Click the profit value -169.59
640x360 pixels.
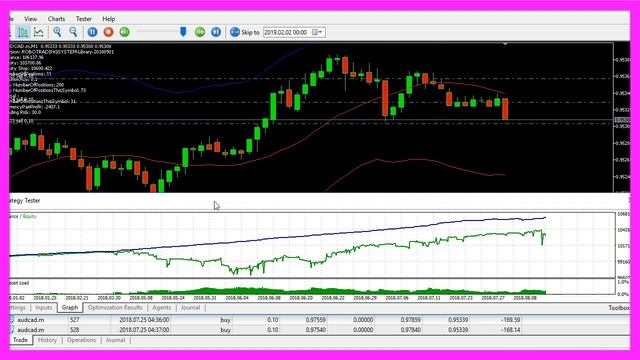510,320
